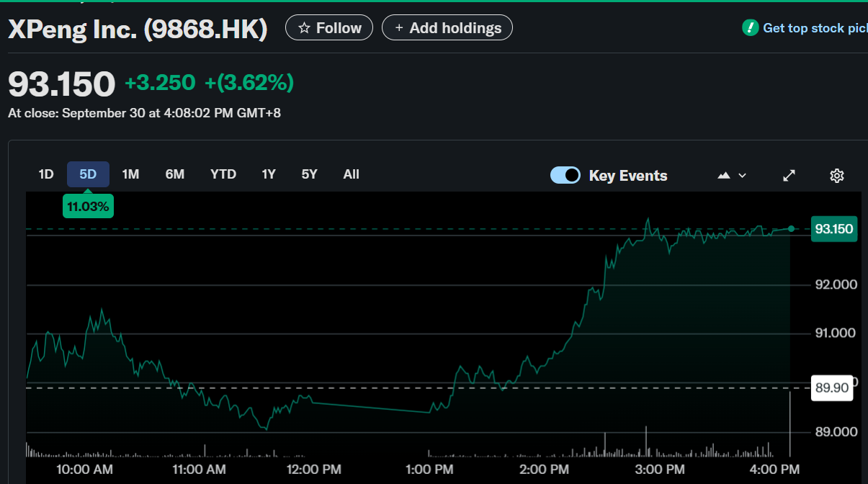Expand chart to full screen
Viewport: 868px width, 484px height.
[789, 176]
